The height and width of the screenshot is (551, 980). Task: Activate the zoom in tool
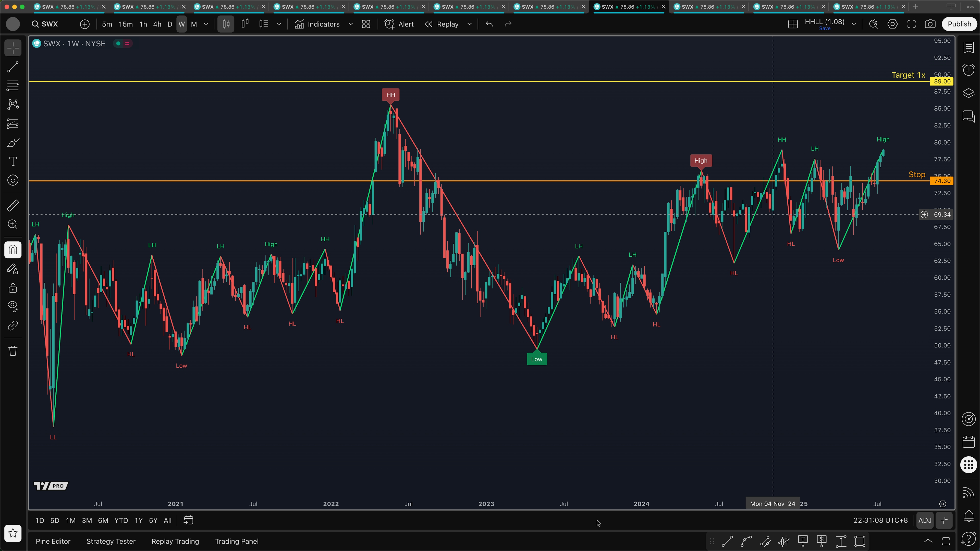[13, 224]
